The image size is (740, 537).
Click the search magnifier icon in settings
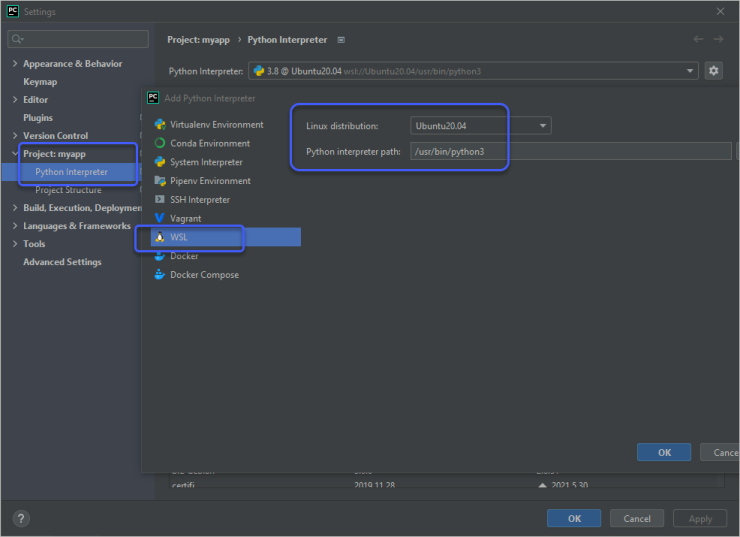[17, 39]
